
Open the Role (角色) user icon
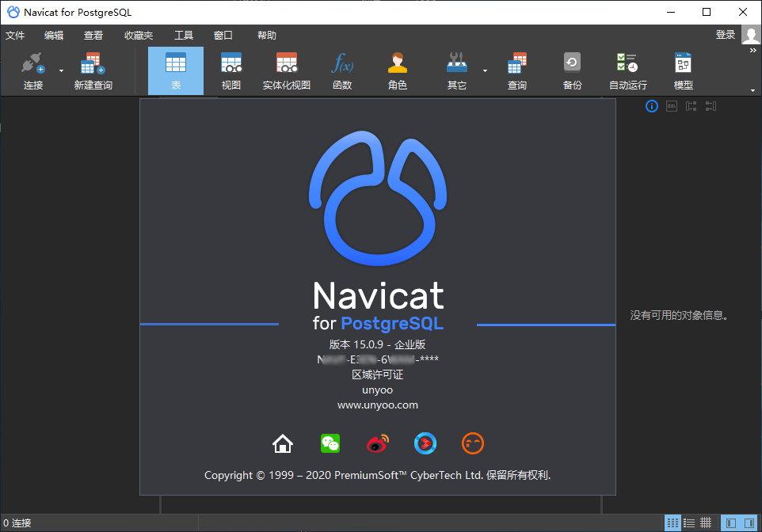[x=397, y=63]
